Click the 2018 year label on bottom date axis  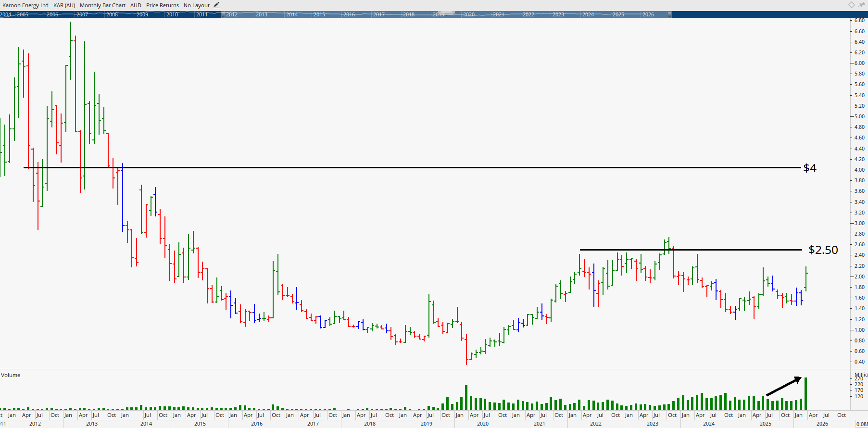point(370,424)
